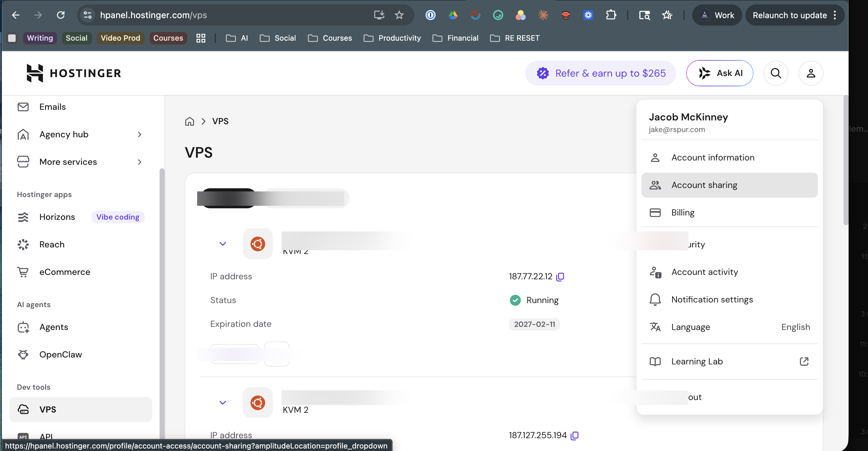Open Horizons app in sidebar

pyautogui.click(x=57, y=217)
